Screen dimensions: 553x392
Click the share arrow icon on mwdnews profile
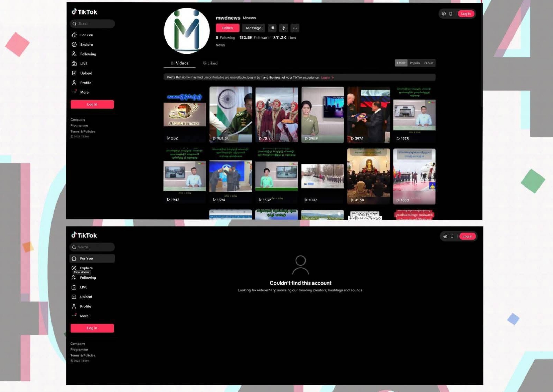[283, 28]
